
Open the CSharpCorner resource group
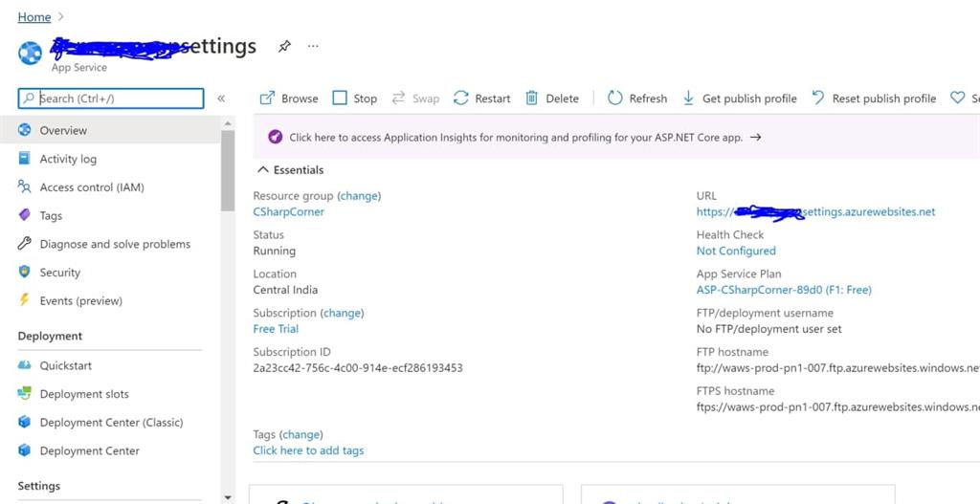[x=288, y=212]
